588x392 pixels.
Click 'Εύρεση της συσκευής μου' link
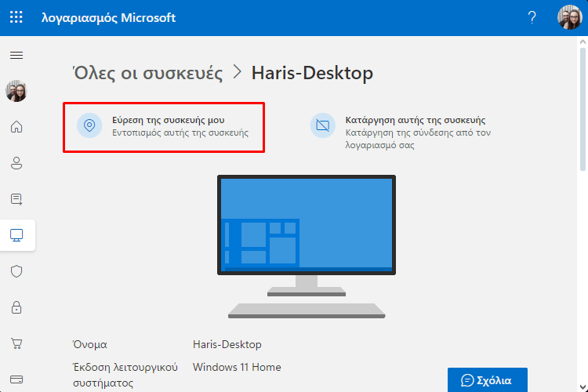[169, 120]
